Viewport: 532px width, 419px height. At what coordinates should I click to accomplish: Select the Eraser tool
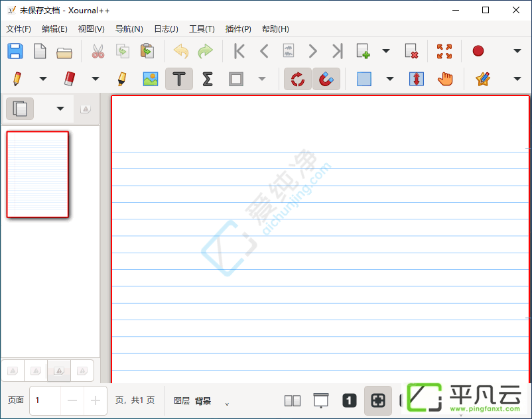tap(70, 79)
